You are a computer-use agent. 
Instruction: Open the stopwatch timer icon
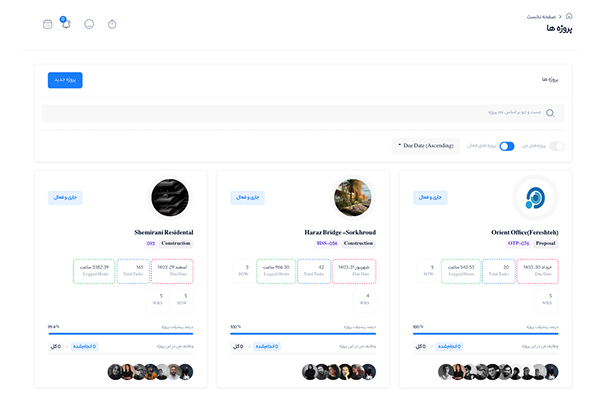tap(112, 23)
